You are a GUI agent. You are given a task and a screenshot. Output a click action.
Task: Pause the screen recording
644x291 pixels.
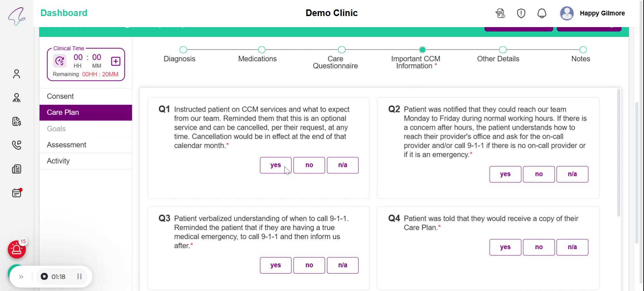click(79, 277)
